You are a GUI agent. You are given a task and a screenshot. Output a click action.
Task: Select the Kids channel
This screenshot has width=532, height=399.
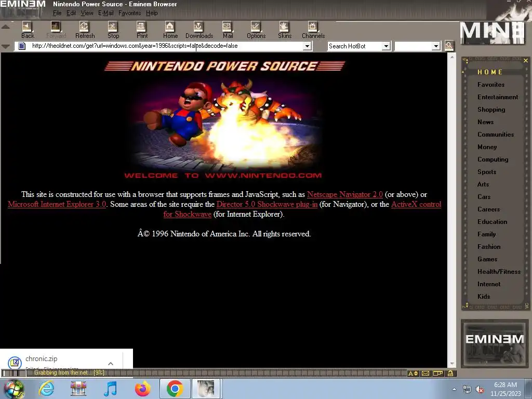[484, 297]
